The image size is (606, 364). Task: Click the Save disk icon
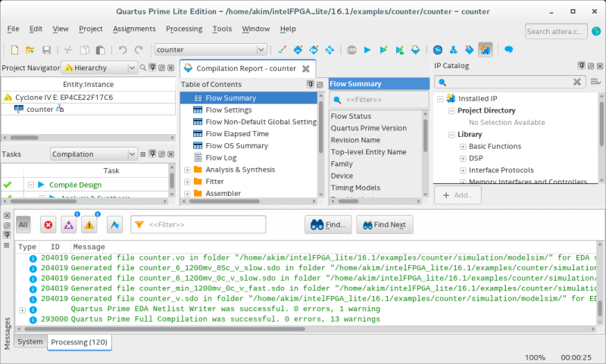tap(46, 50)
